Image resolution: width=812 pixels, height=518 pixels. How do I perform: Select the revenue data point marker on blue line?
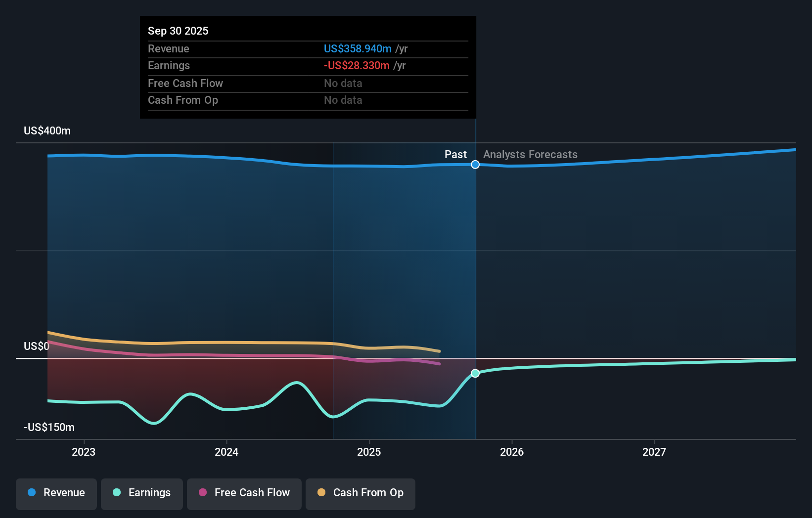pos(475,165)
